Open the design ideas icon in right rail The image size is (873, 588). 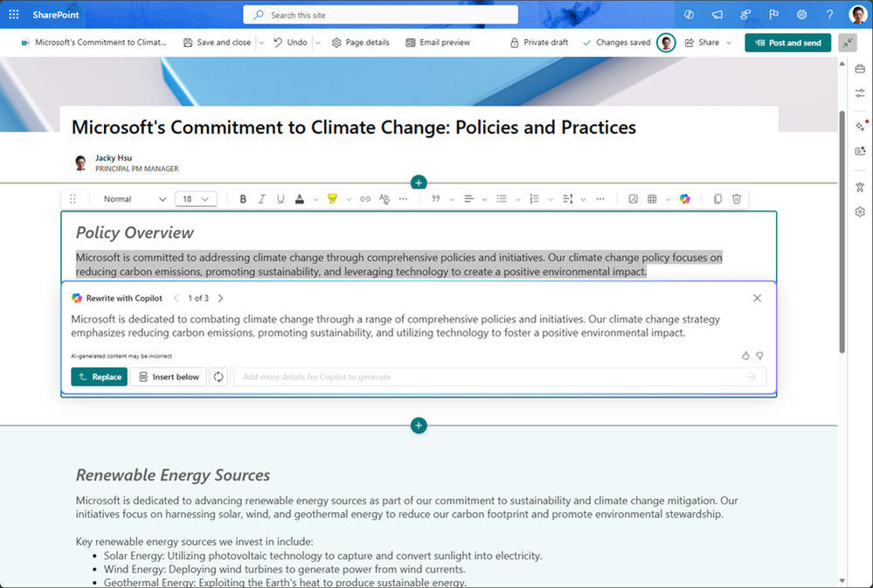pyautogui.click(x=860, y=151)
